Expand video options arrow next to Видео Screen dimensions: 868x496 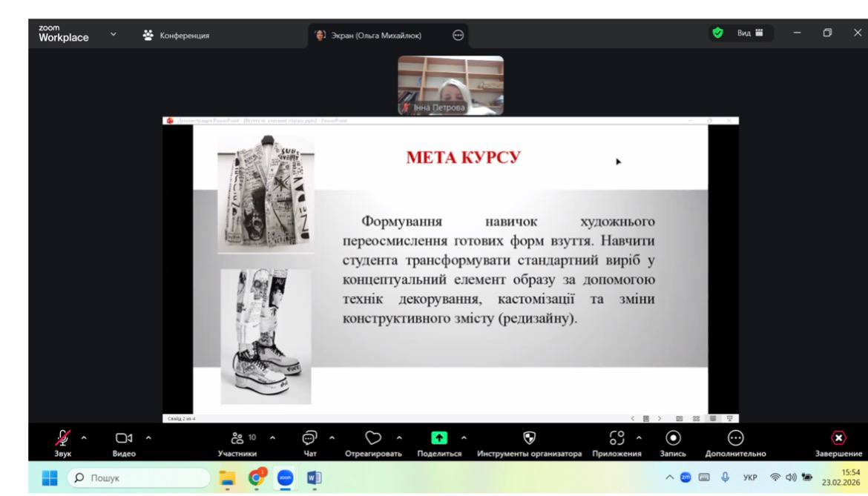[x=148, y=437]
